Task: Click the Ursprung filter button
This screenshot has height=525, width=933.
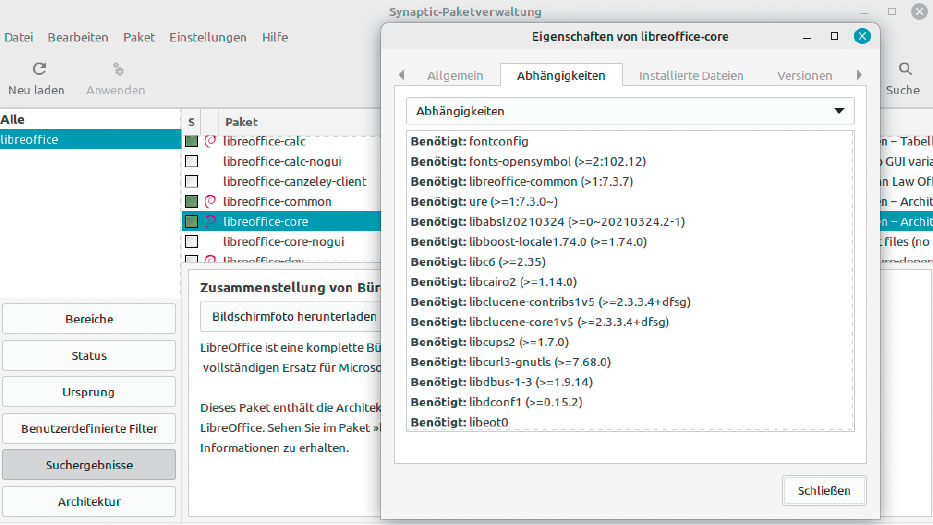Action: [89, 392]
